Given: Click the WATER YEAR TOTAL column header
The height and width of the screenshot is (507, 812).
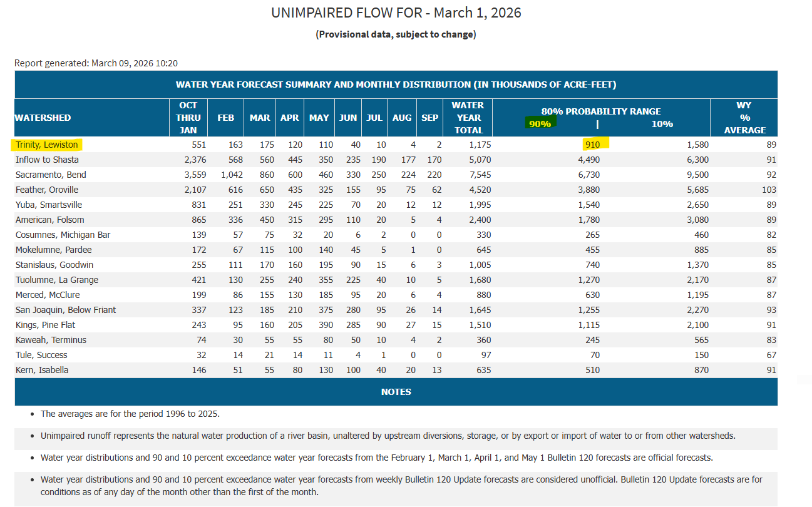Looking at the screenshot, I should 468,118.
